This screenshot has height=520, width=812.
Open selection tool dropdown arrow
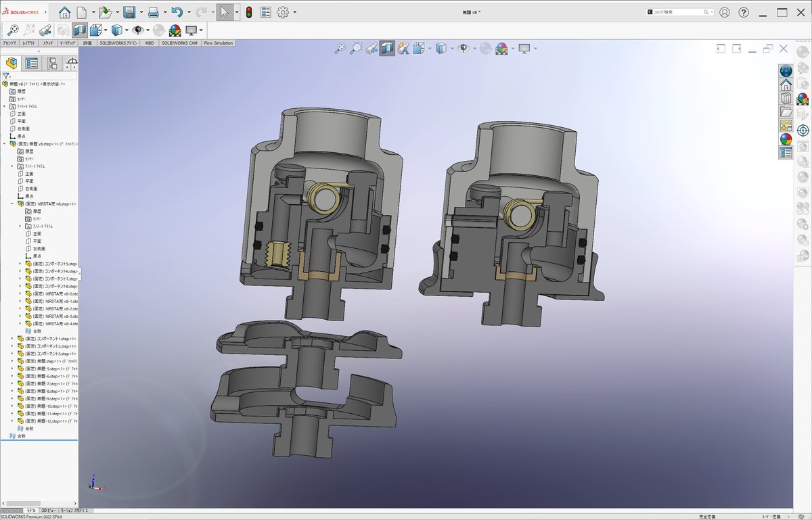237,12
